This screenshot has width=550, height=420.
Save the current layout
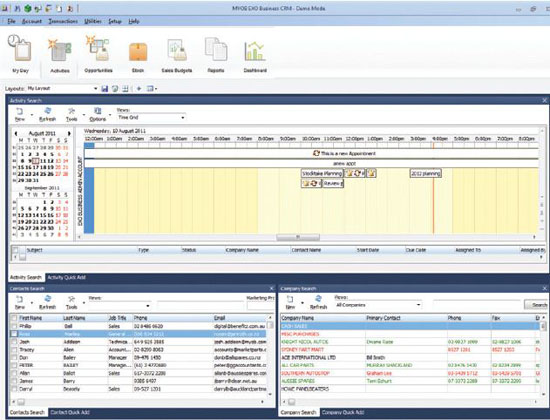pyautogui.click(x=105, y=89)
